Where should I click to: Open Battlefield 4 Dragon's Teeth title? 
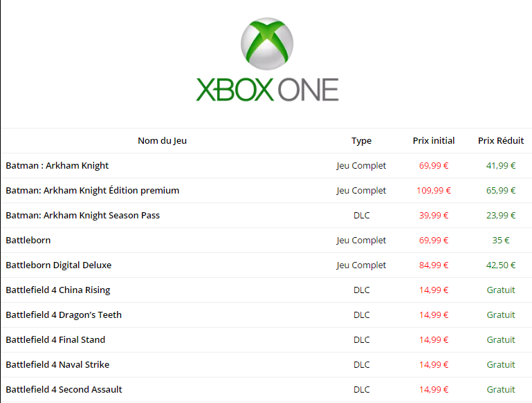click(x=64, y=315)
